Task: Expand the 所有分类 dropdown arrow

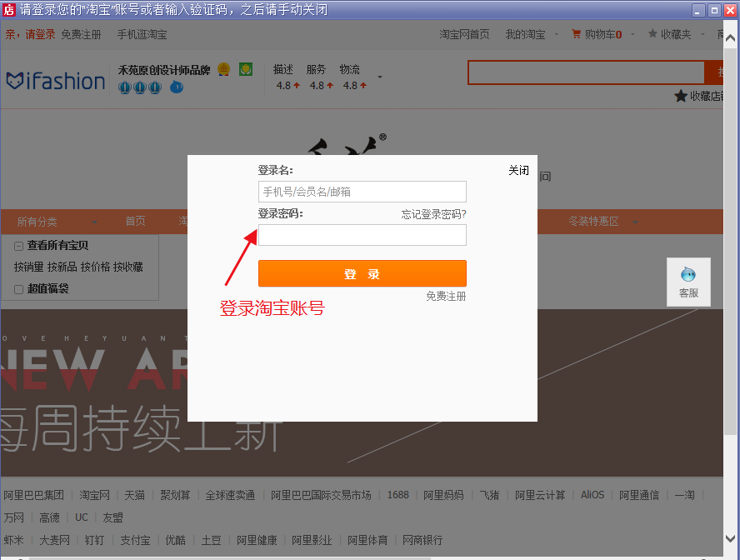Action: (95, 222)
